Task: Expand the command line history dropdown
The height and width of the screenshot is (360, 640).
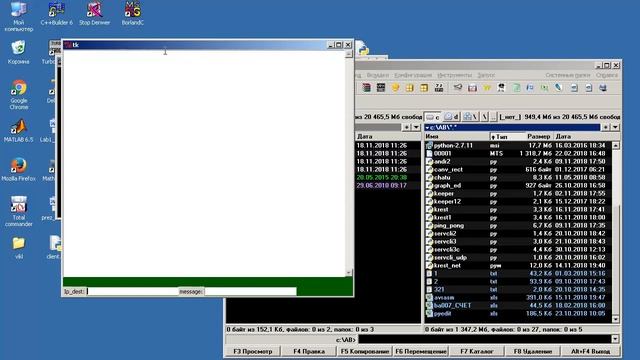Action: click(615, 339)
